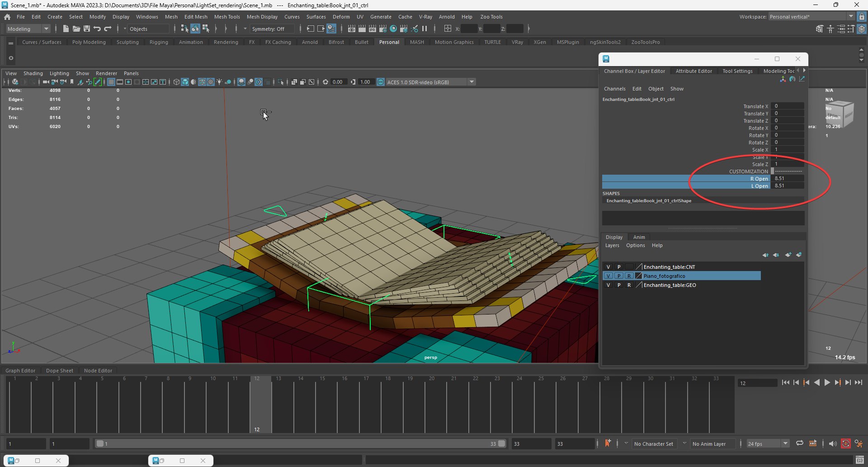Open the 24 fps frame rate dropdown
The image size is (868, 467).
coord(767,444)
